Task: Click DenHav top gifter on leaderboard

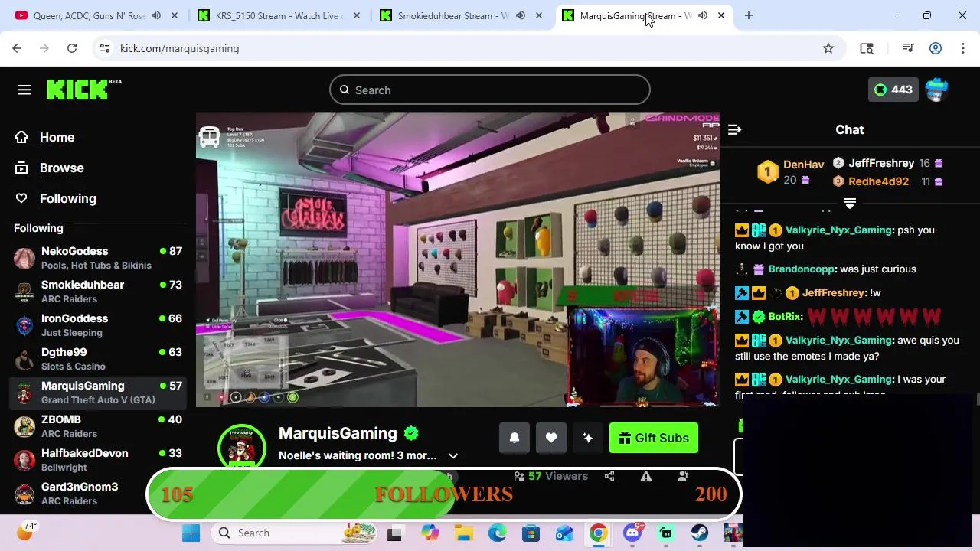Action: click(803, 165)
